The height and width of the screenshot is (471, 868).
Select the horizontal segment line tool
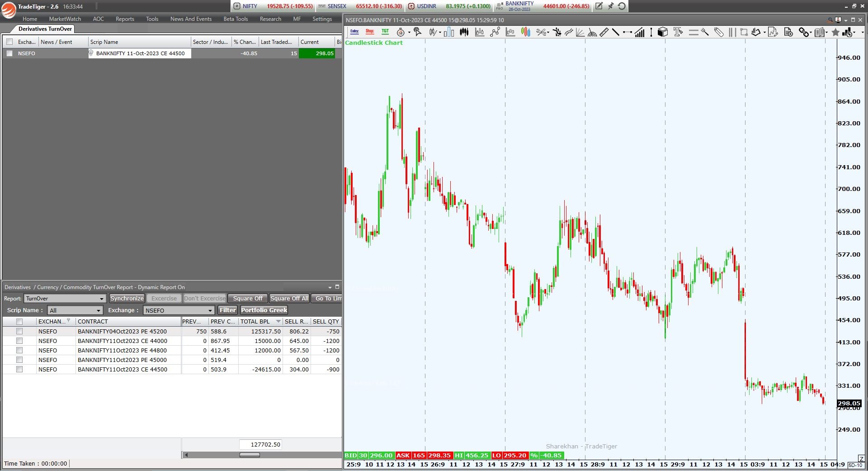point(627,32)
